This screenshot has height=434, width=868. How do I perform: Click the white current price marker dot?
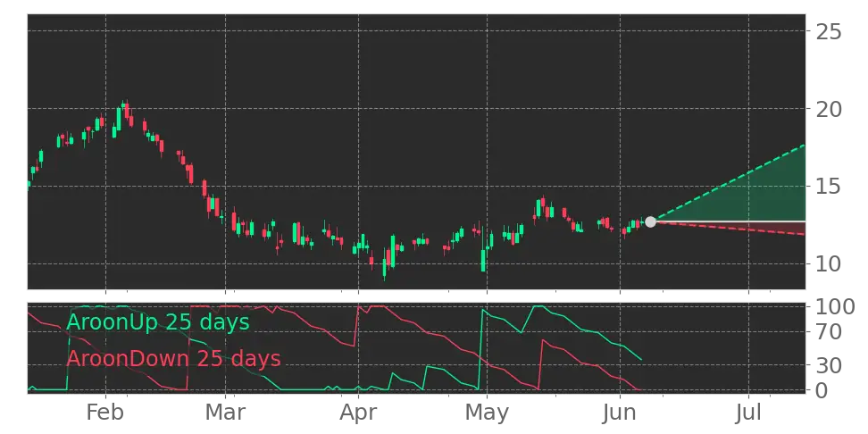click(x=650, y=221)
